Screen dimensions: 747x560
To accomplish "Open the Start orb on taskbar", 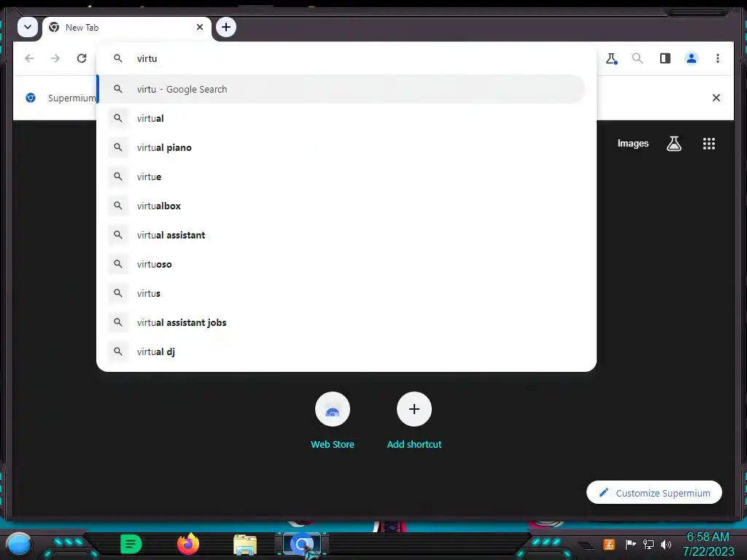I will (x=19, y=544).
